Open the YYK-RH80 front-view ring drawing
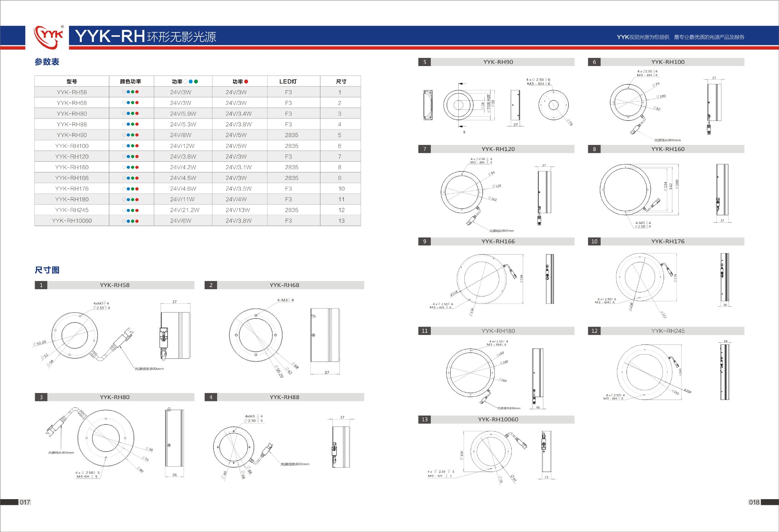 106,438
